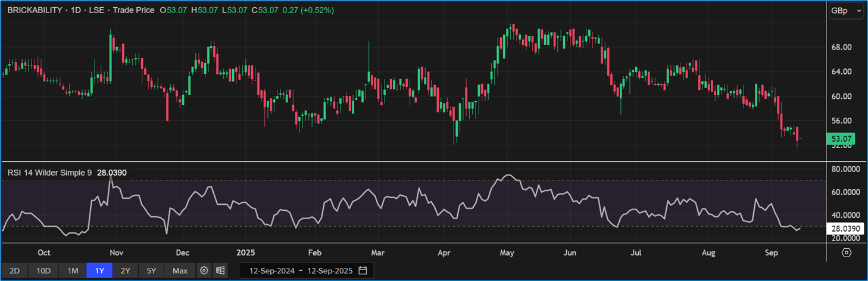Image resolution: width=868 pixels, height=281 pixels.
Task: Switch to 10D time range
Action: point(43,271)
